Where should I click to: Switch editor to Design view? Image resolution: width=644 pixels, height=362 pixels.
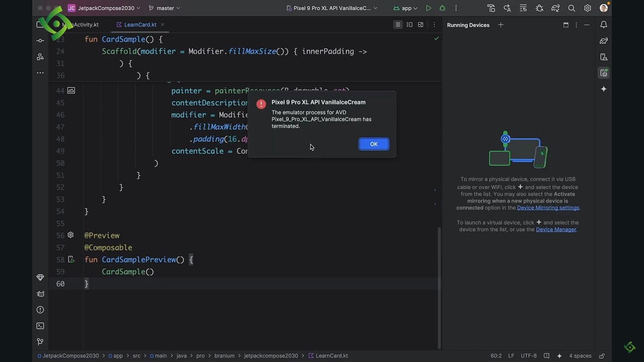tap(421, 25)
